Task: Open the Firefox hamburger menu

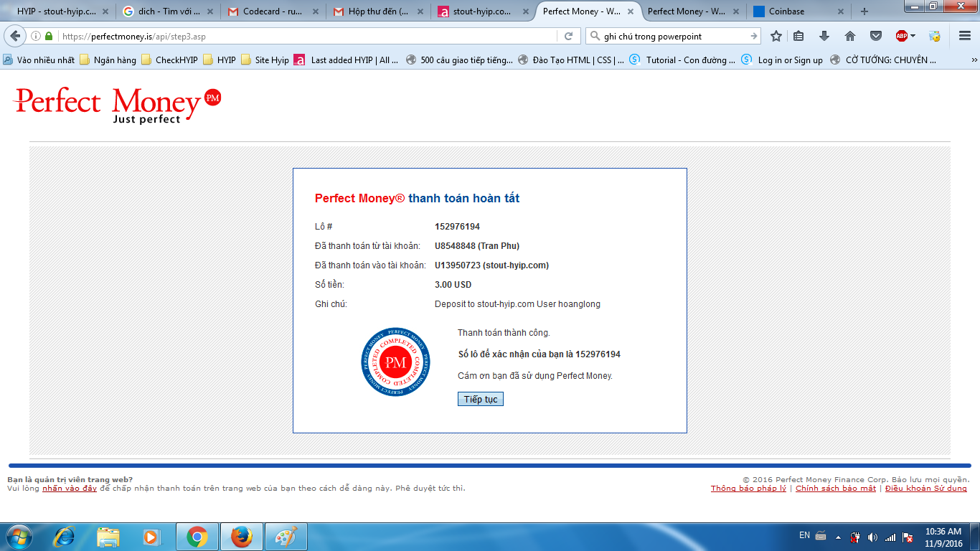Action: (965, 36)
